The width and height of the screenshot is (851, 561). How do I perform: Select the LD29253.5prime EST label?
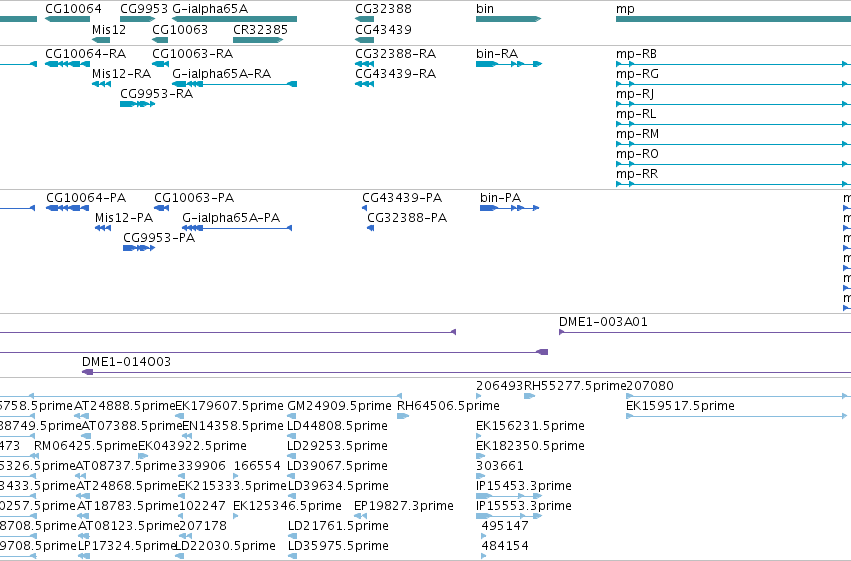tap(338, 446)
